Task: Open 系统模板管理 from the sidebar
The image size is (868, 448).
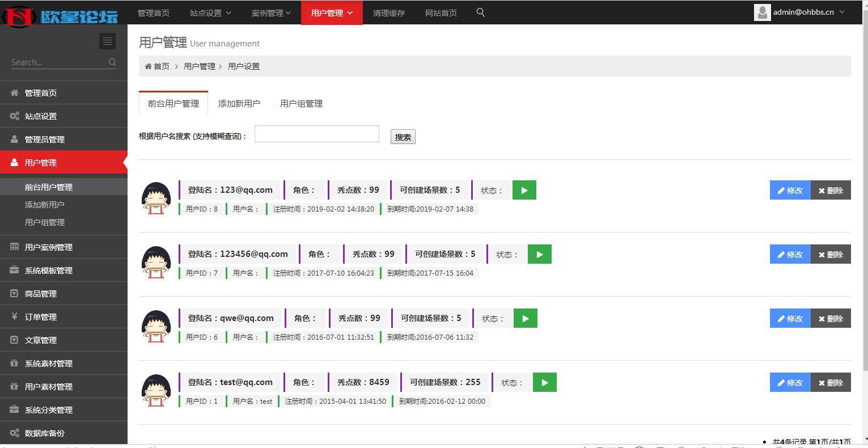Action: tap(48, 270)
